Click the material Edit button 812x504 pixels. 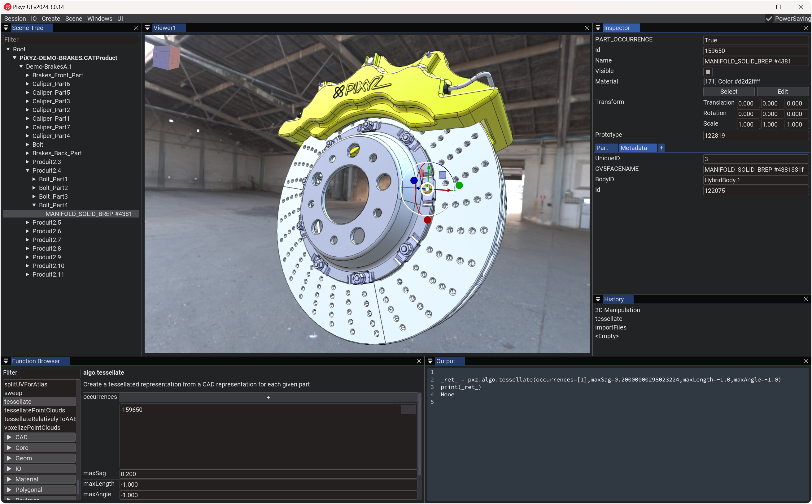(x=782, y=92)
